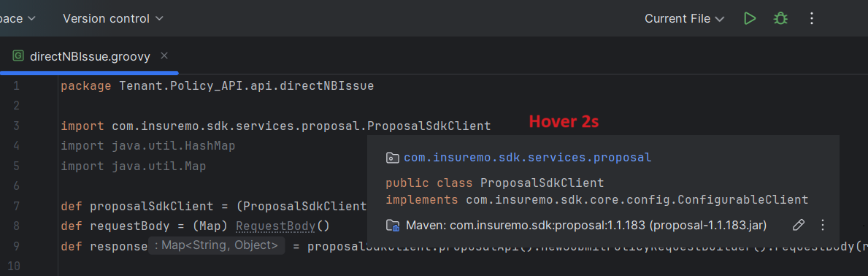Click line number 3 in the gutter
Viewport: 868px width, 276px height.
coord(16,126)
